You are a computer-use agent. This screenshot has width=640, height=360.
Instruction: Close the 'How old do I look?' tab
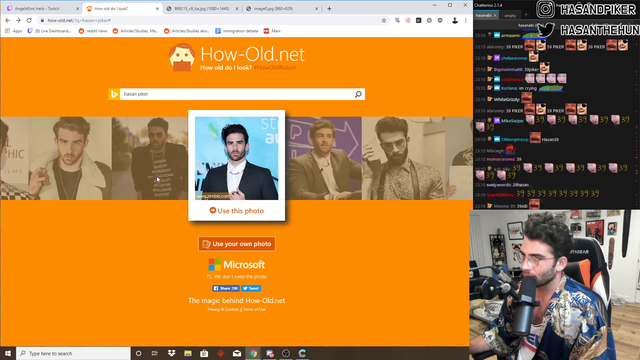click(157, 9)
